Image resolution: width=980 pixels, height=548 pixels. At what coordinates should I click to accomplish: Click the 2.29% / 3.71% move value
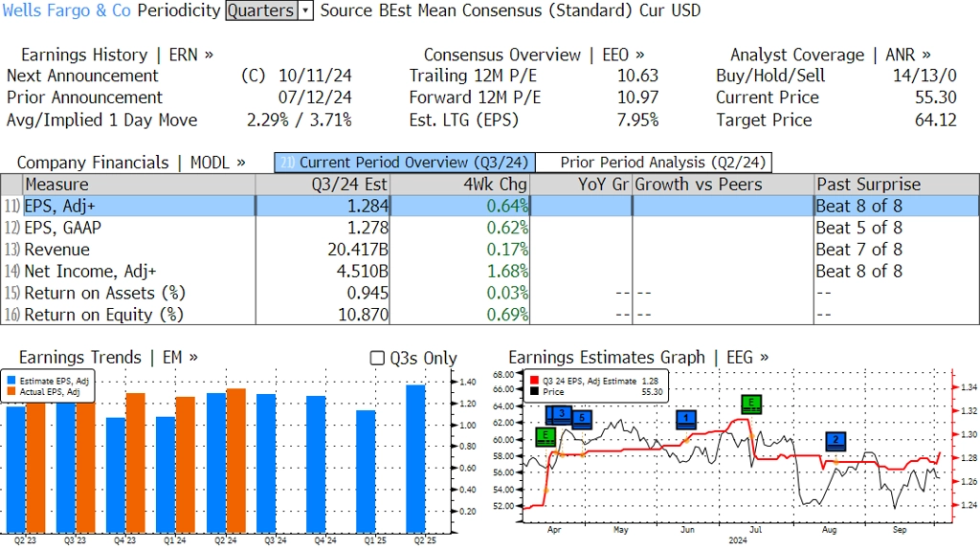click(300, 120)
